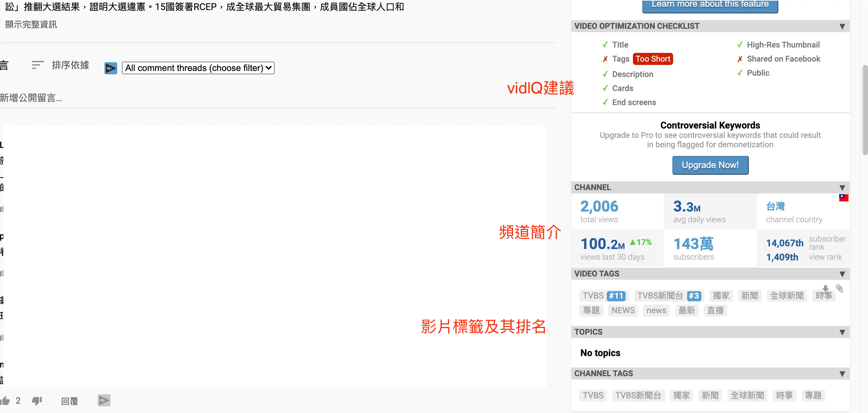Click the #3 rank badge
This screenshot has height=413, width=868.
point(694,296)
